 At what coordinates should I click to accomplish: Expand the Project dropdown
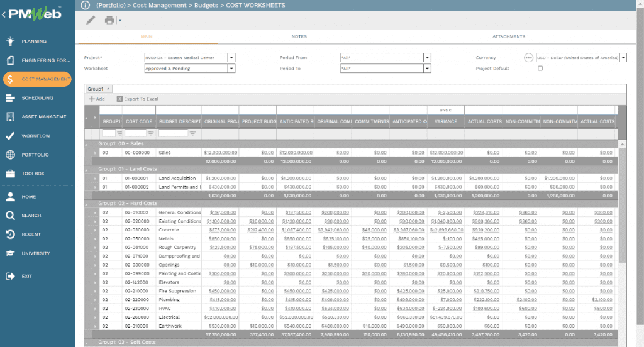231,58
